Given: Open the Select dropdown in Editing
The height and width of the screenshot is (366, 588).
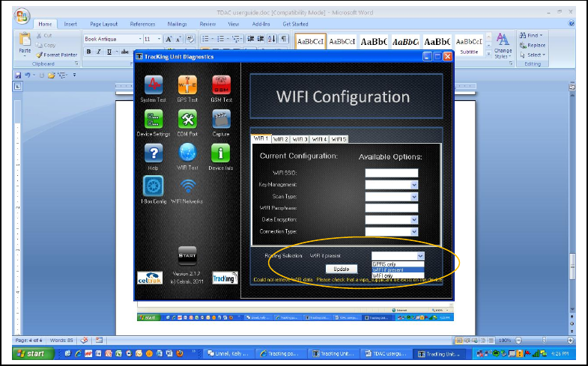Looking at the screenshot, I should pos(533,55).
